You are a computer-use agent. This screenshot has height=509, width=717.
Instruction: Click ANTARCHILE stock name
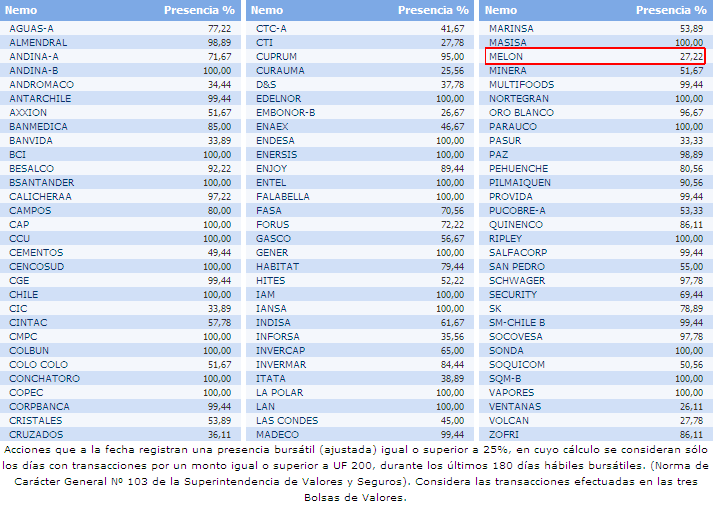[x=40, y=99]
